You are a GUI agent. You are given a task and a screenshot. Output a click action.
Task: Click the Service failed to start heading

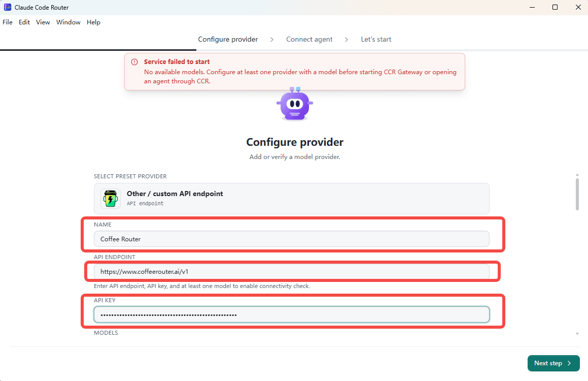pyautogui.click(x=177, y=62)
